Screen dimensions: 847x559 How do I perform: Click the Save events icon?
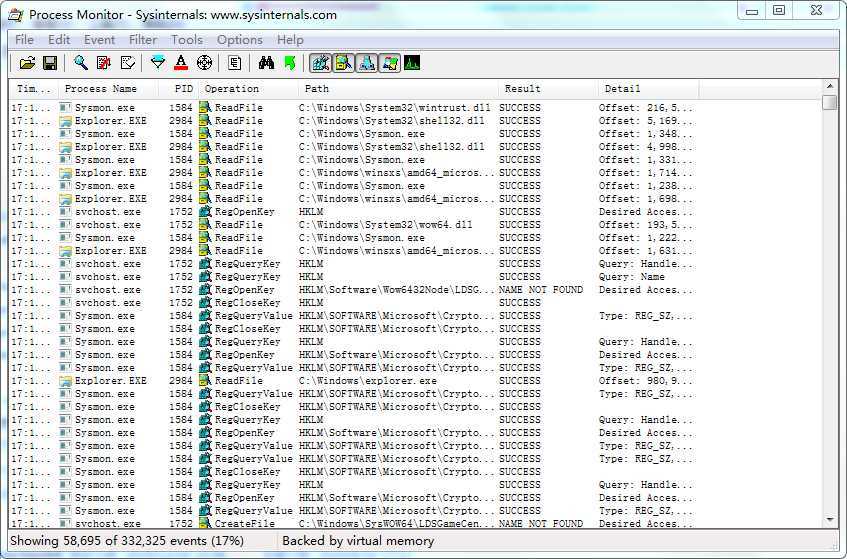tap(49, 63)
